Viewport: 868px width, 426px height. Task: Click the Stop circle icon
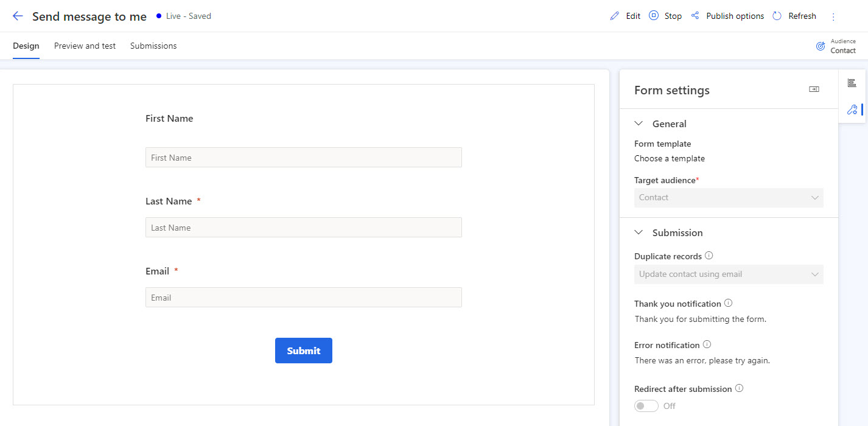point(654,16)
